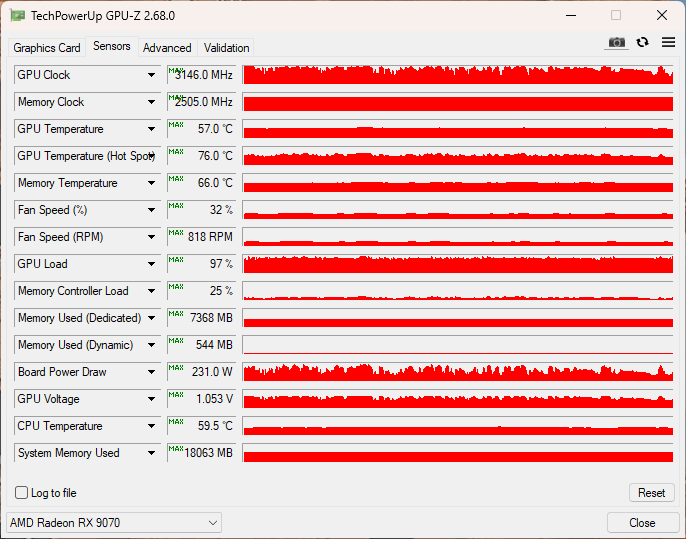Screen dimensions: 686x539
Task: Click the refresh arrows icon
Action: (642, 42)
